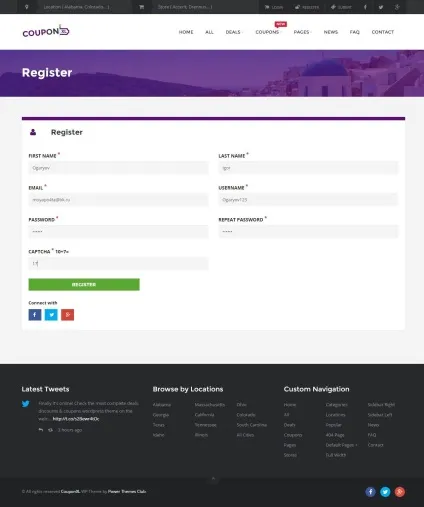The image size is (424, 507).
Task: Open All Cities footer link
Action: [x=245, y=435]
